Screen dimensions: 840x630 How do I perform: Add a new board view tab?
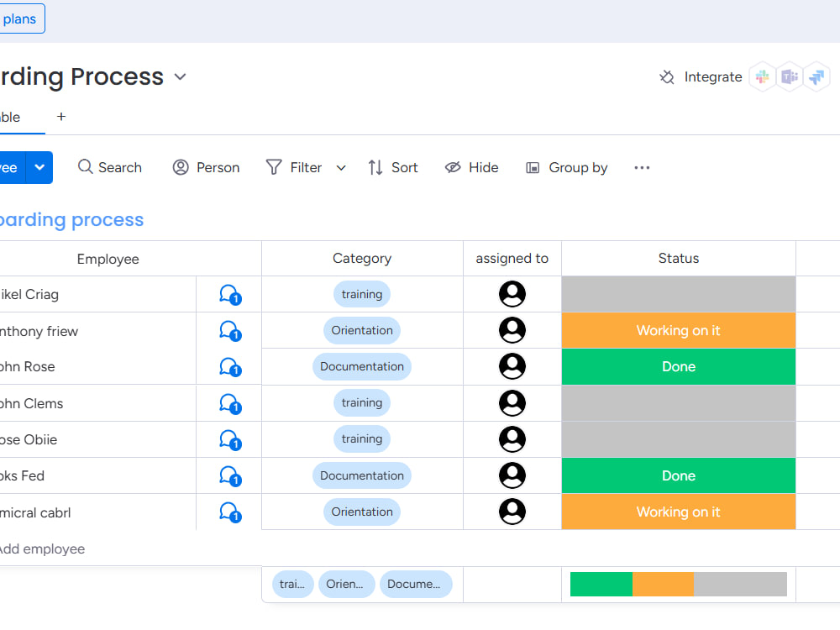(x=61, y=117)
